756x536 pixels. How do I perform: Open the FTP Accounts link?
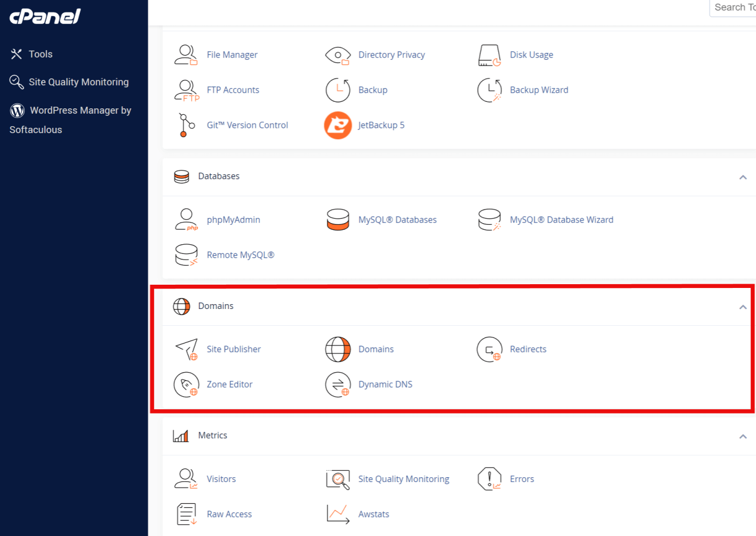(x=233, y=90)
